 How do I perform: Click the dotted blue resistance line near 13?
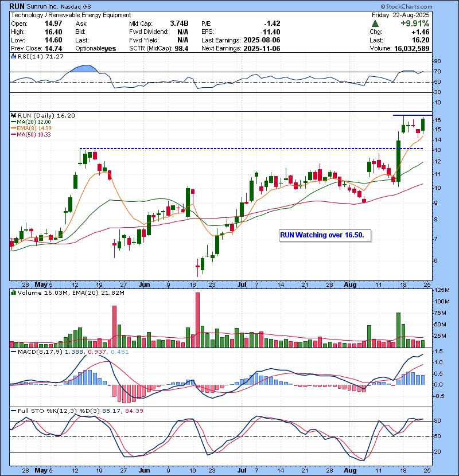point(251,149)
